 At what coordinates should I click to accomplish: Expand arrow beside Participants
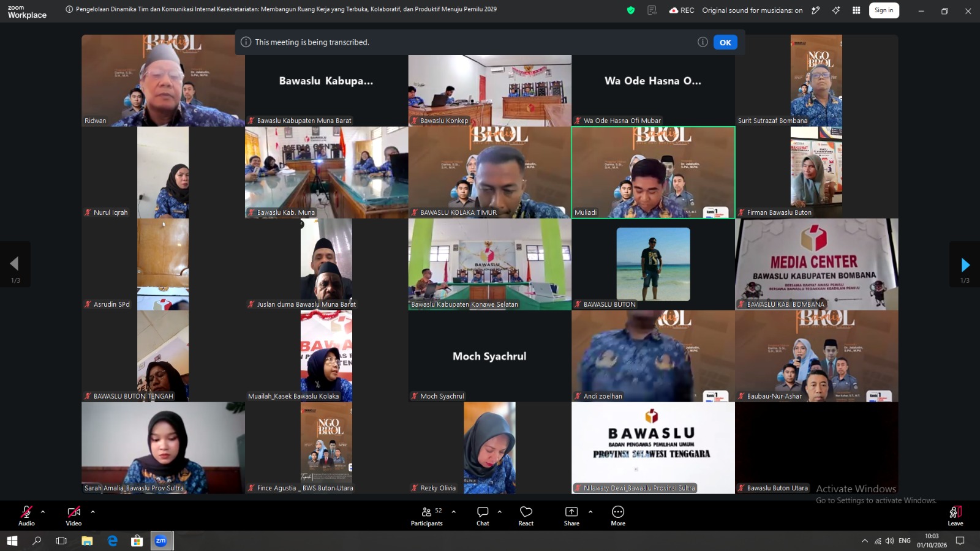(x=453, y=512)
